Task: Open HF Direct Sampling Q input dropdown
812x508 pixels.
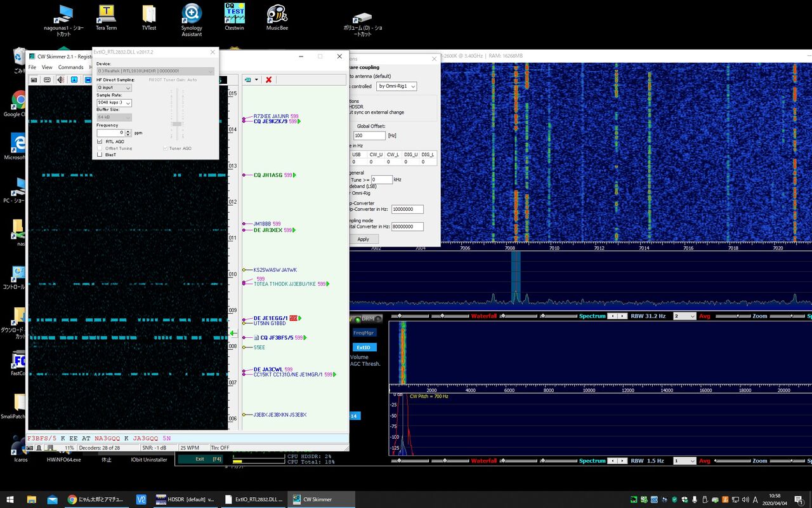Action: (114, 88)
